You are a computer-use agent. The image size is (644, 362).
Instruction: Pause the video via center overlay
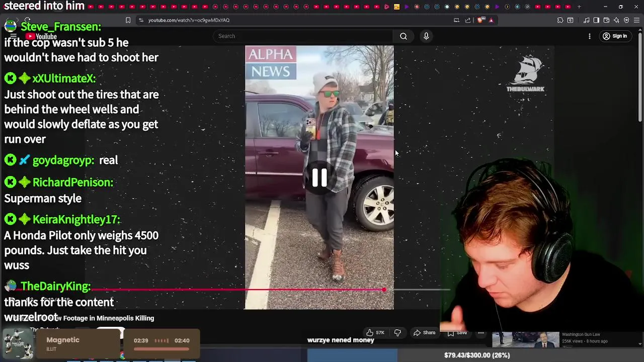(x=319, y=177)
